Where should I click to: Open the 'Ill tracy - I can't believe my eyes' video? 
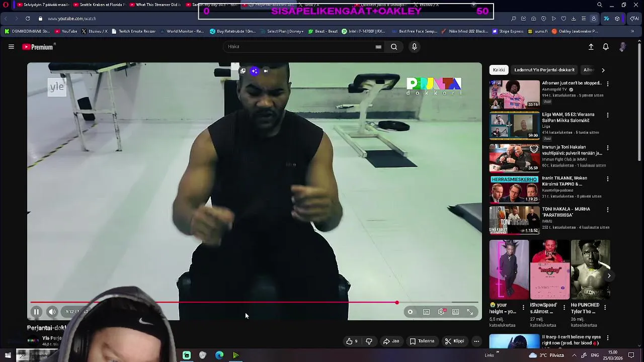click(x=572, y=340)
